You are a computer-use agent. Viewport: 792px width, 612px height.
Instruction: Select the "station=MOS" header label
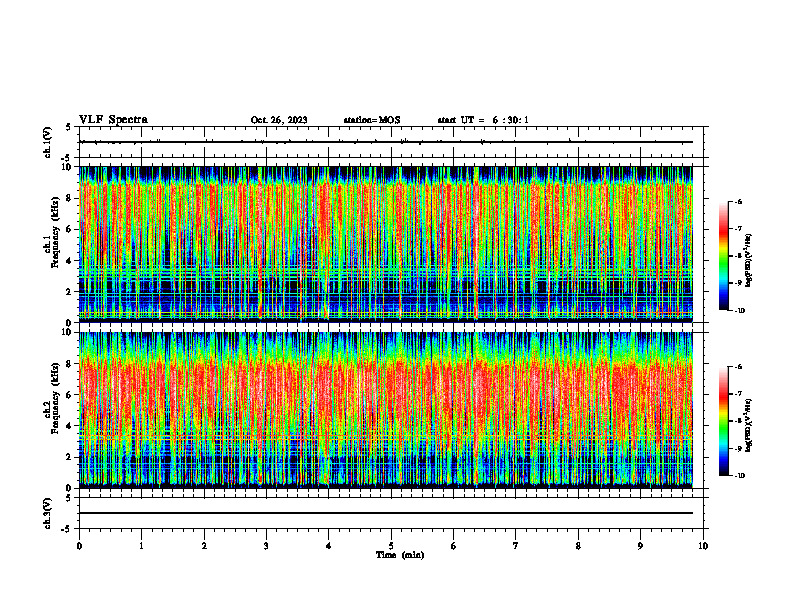372,120
